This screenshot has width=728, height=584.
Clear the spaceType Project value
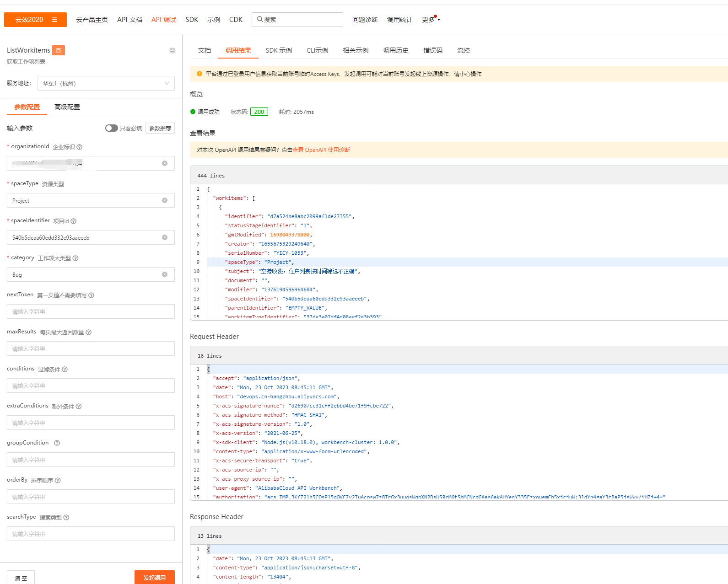(165, 200)
